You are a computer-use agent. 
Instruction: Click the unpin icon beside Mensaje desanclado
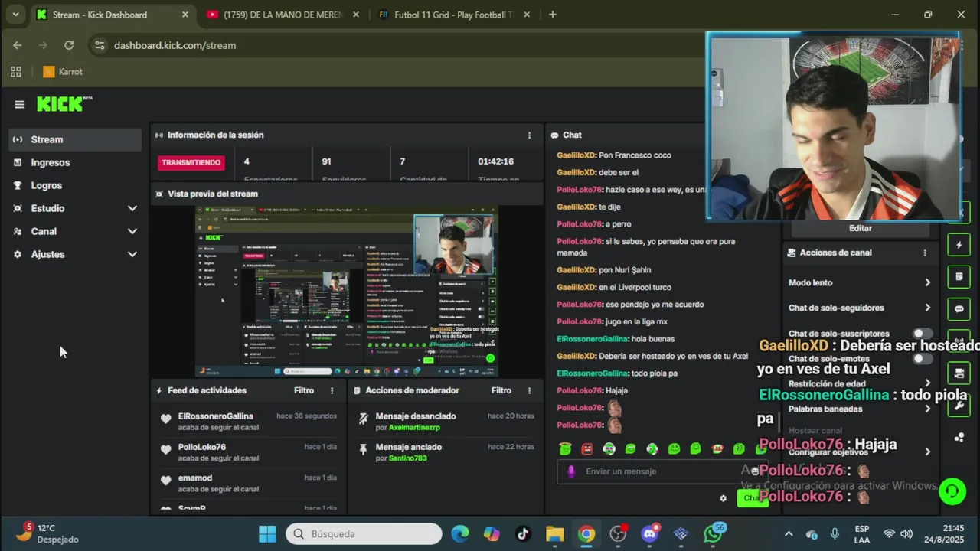point(363,419)
